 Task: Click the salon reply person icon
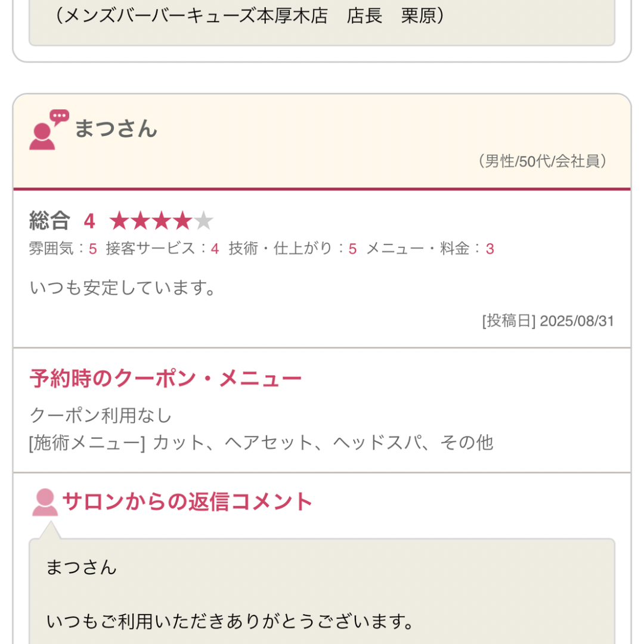[x=45, y=502]
